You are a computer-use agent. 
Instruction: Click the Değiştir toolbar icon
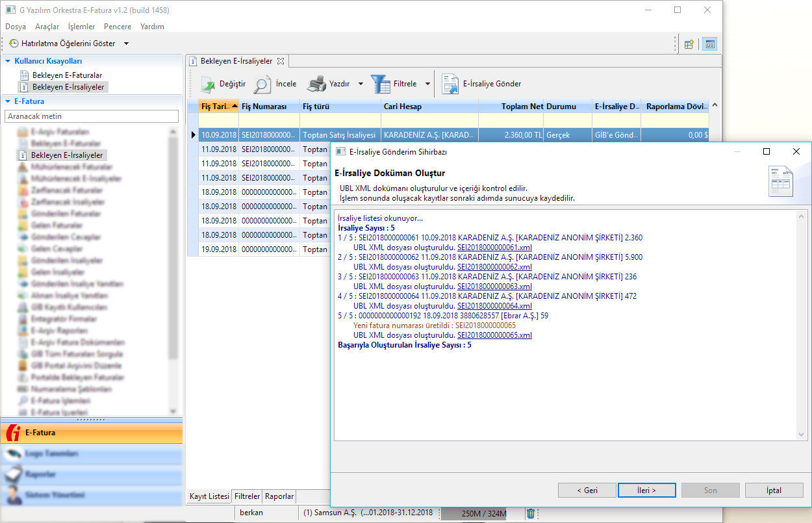click(207, 84)
